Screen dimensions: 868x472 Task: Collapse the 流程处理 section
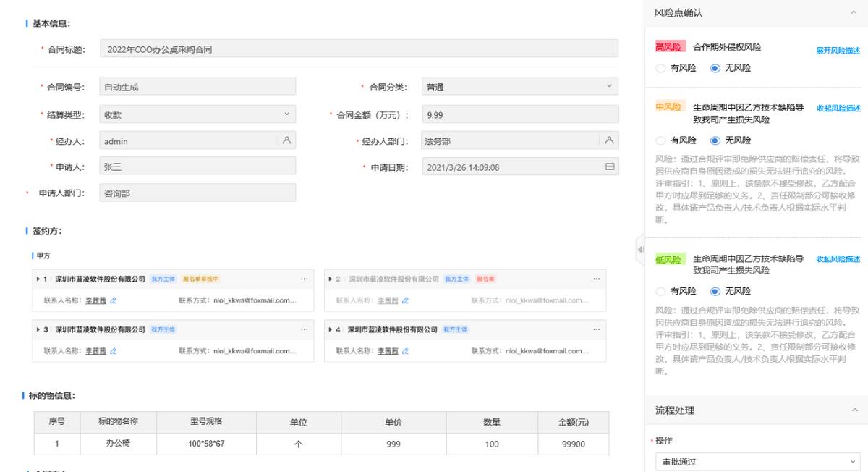pyautogui.click(x=854, y=410)
